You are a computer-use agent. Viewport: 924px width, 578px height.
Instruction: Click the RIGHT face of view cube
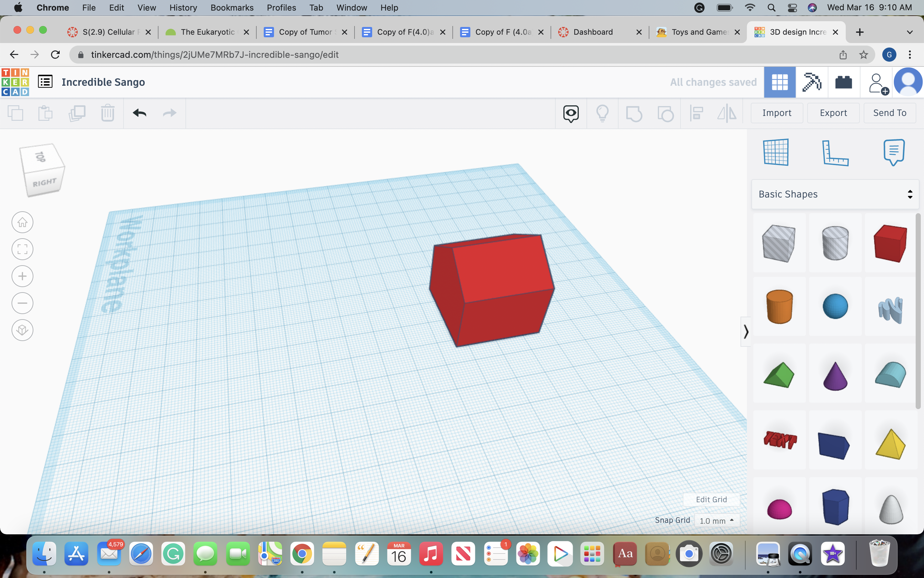(x=45, y=182)
